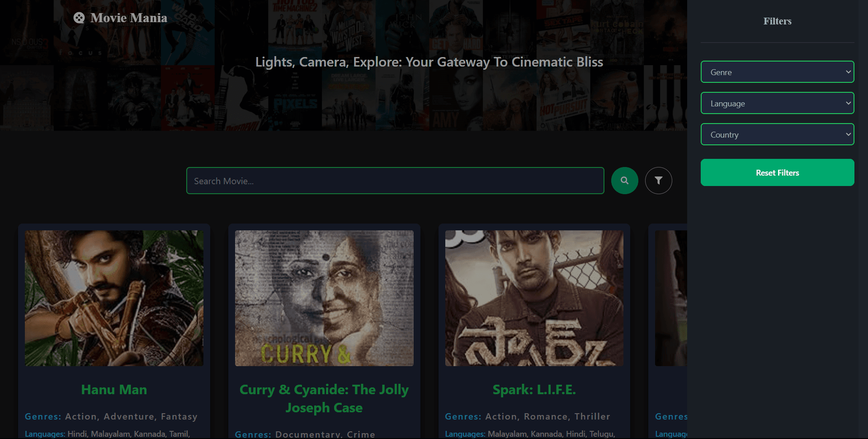This screenshot has height=439, width=868.
Task: Click the Hanu Man title
Action: coord(114,390)
